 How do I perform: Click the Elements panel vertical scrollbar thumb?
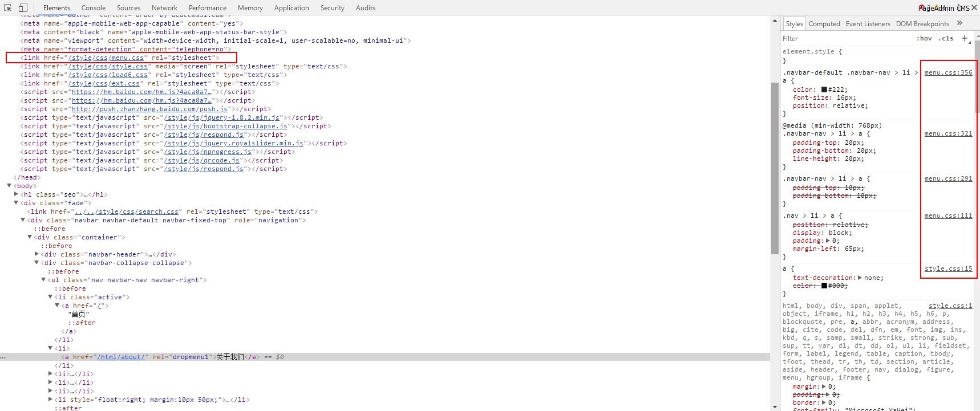point(775,168)
